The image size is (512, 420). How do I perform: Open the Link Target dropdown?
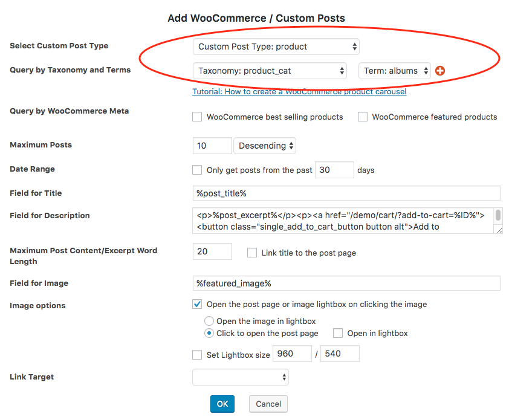[241, 377]
